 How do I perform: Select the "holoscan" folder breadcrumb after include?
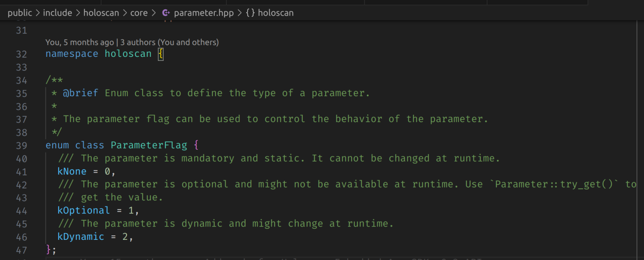click(101, 13)
